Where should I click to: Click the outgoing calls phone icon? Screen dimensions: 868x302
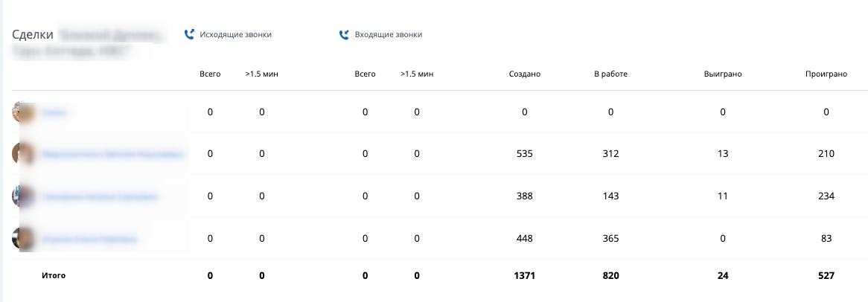click(x=189, y=34)
